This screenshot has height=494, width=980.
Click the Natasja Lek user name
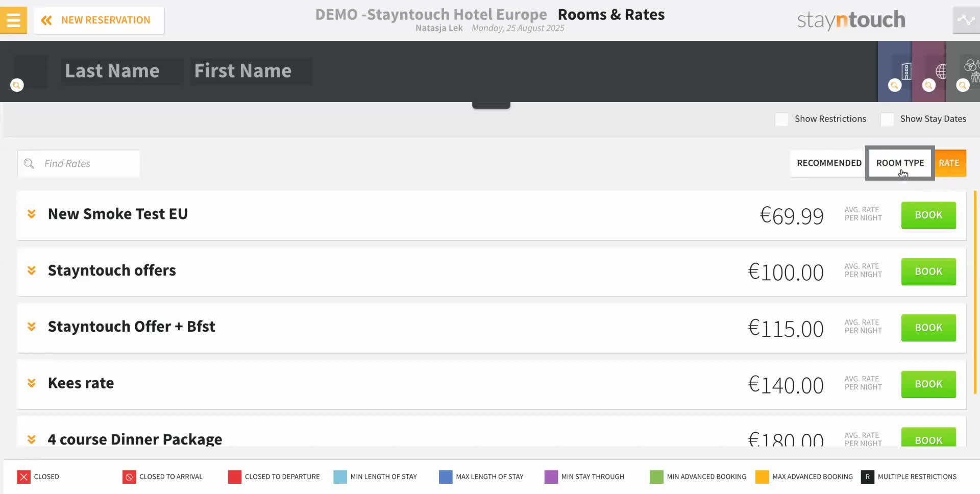[439, 28]
